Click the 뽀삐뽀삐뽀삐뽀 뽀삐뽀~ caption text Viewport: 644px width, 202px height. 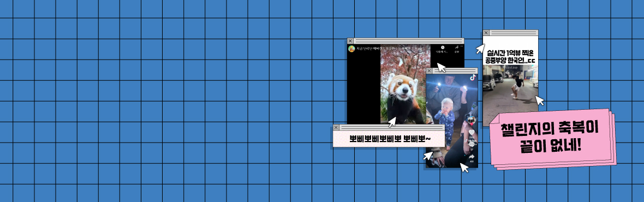390,139
